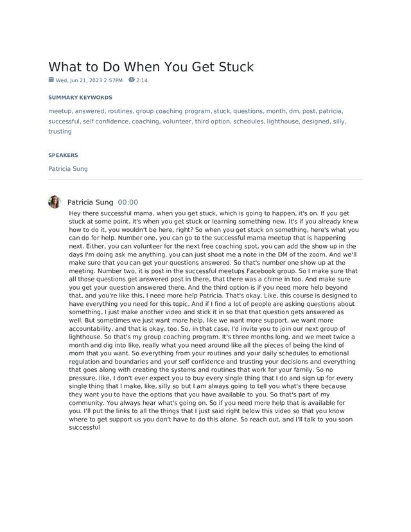Click the SUMMARY KEYWORDS heading
411x532 pixels.
[80, 98]
